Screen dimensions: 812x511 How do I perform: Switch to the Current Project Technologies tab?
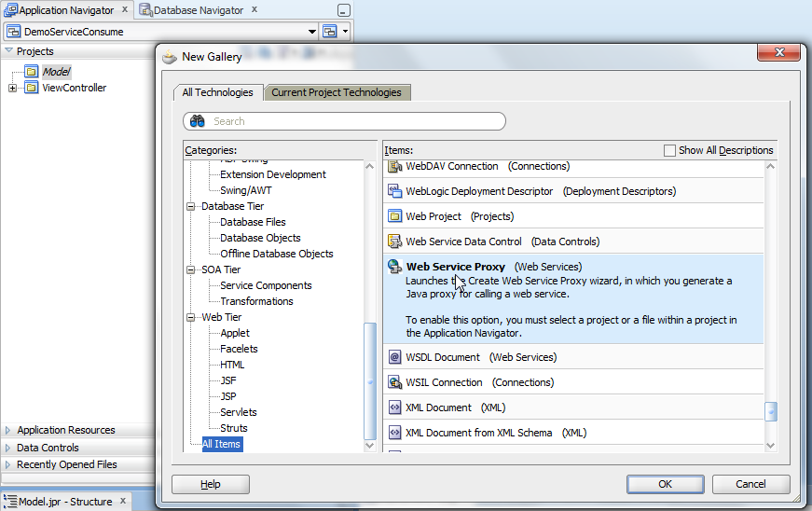[x=337, y=92]
